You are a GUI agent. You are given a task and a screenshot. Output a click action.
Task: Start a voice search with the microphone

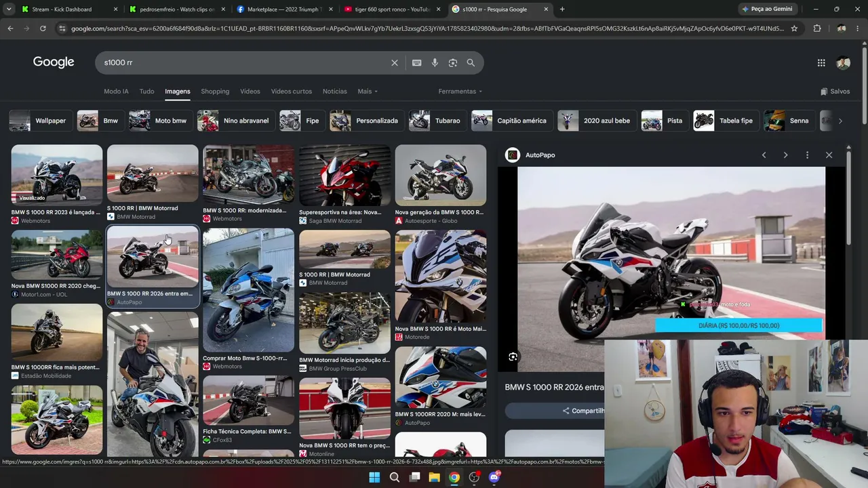(x=435, y=62)
